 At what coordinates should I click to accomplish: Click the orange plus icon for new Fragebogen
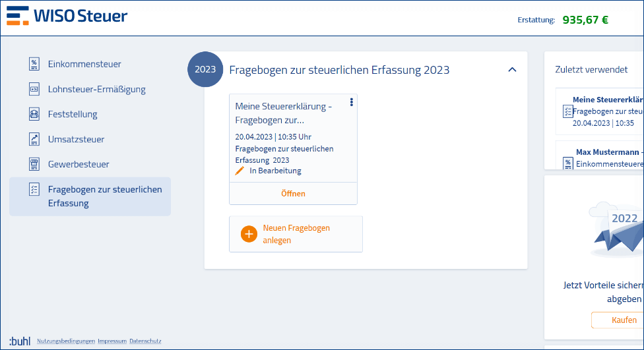coord(249,234)
